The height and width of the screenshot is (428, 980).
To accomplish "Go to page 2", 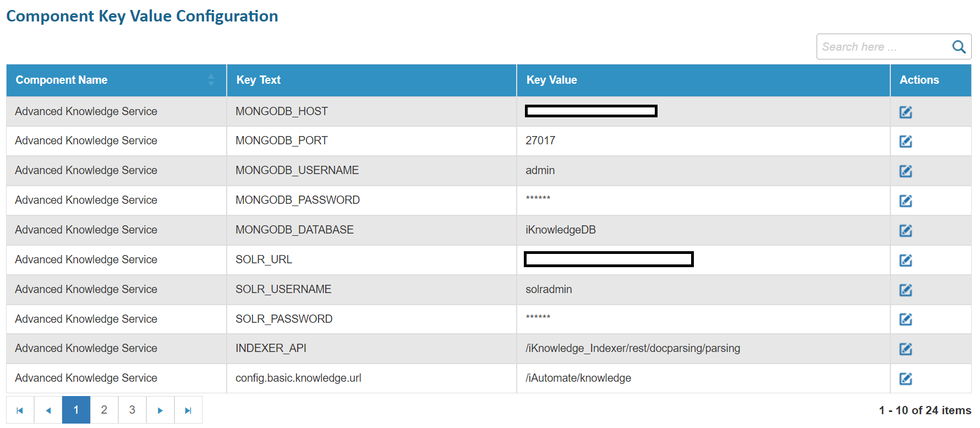I will (104, 410).
